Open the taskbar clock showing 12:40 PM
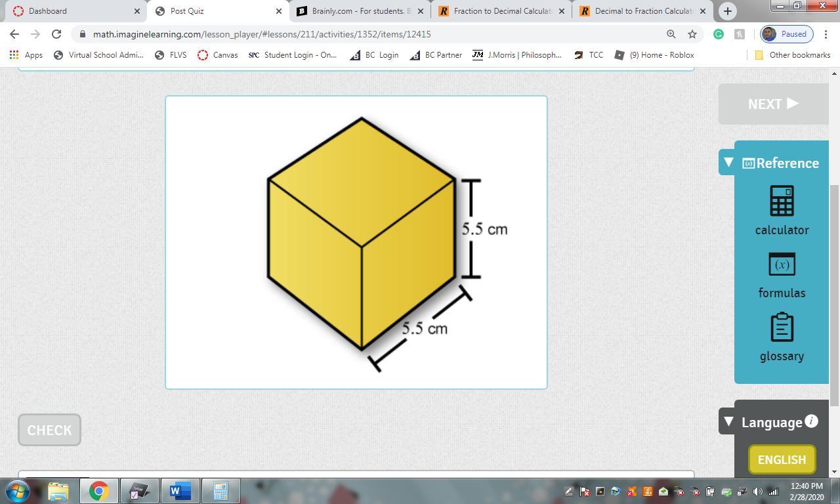Image resolution: width=840 pixels, height=504 pixels. click(807, 492)
